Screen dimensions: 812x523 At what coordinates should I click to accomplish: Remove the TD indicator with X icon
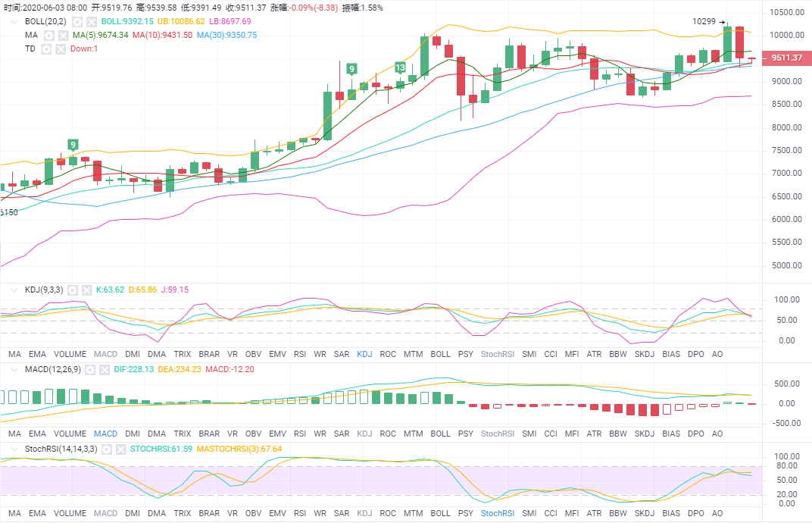59,49
